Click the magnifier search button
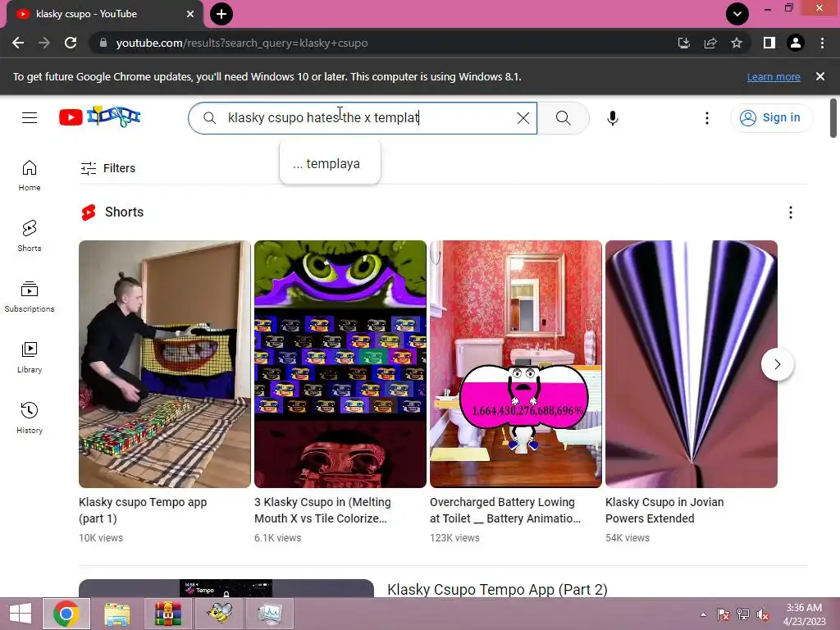 (563, 118)
